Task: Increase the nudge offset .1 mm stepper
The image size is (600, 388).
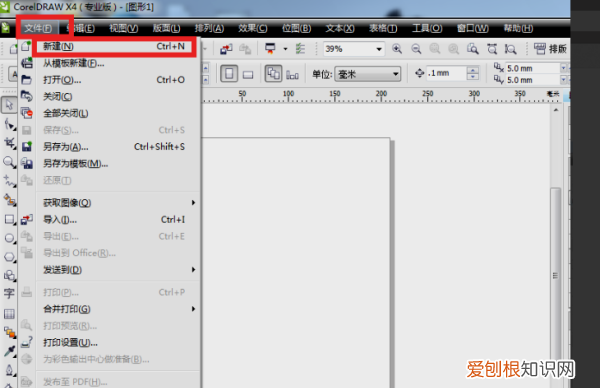Action: point(473,70)
